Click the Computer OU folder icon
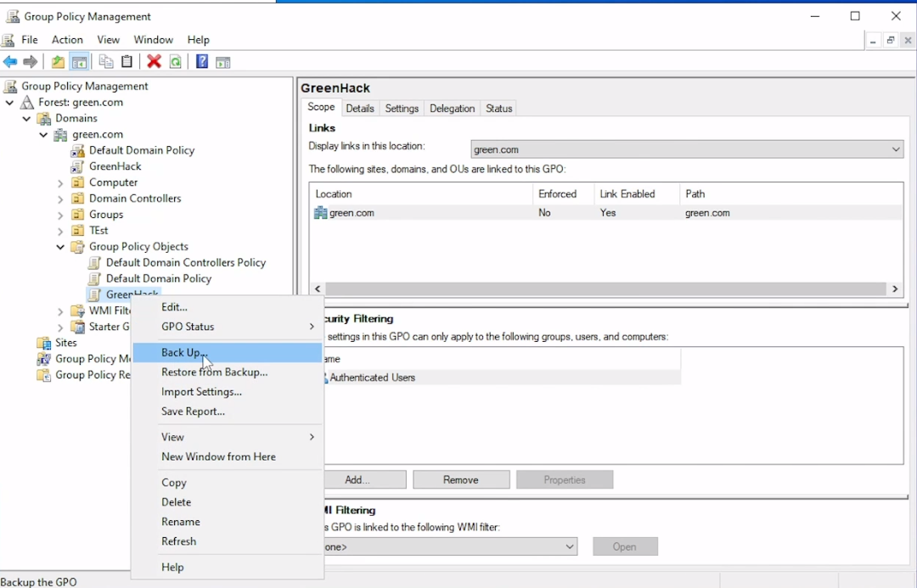This screenshot has width=917, height=588. [77, 182]
